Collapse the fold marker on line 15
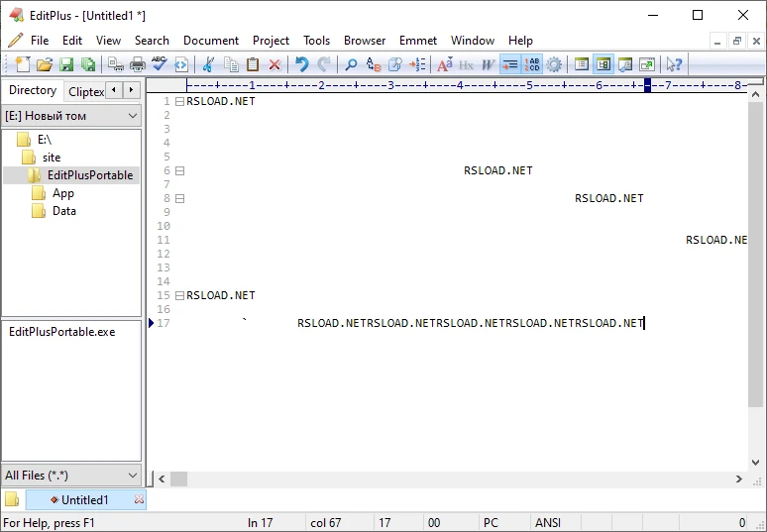 click(179, 295)
